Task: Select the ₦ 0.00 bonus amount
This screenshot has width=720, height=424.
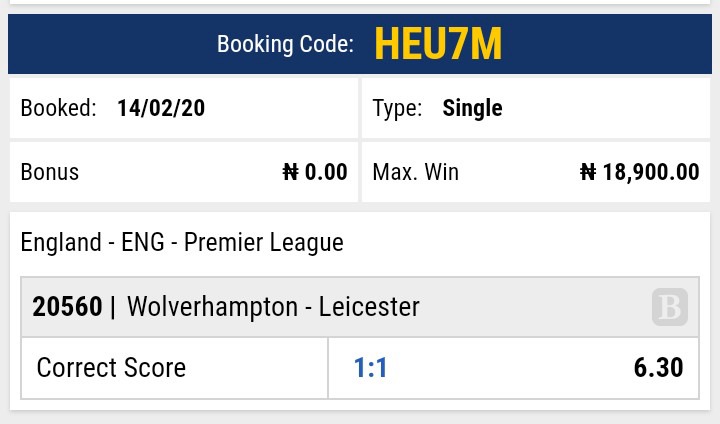Action: 315,172
